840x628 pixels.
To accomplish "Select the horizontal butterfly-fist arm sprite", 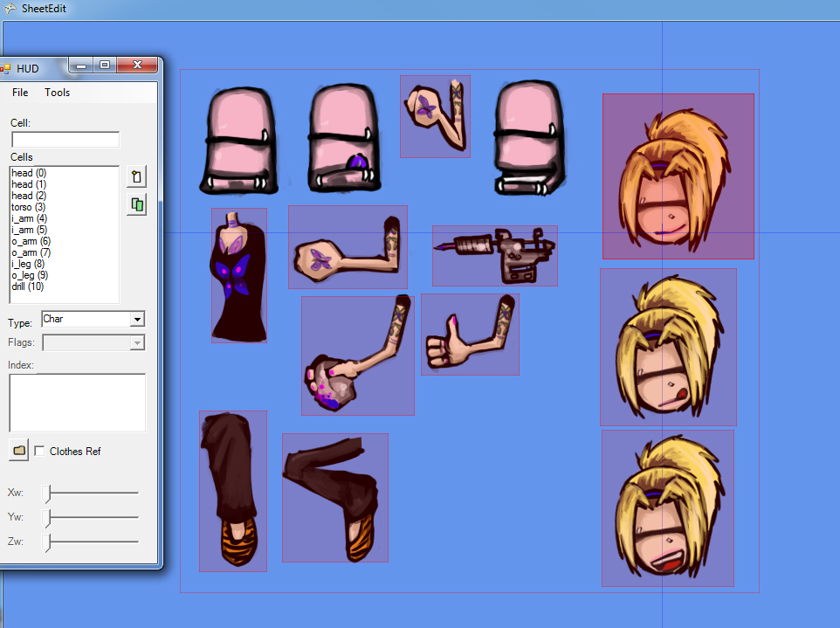I will [x=348, y=247].
